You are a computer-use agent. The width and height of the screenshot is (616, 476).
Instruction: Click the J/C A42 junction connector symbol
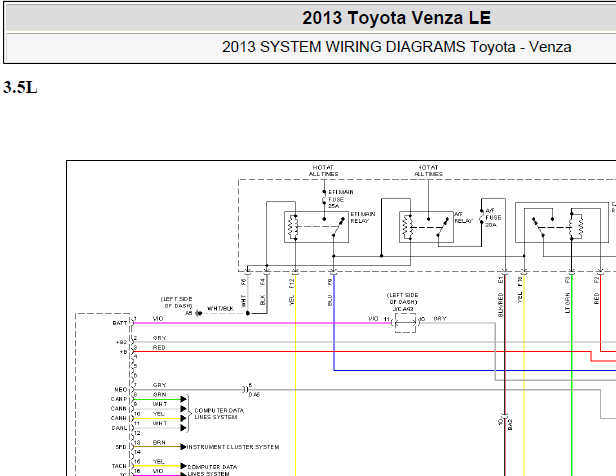405,323
